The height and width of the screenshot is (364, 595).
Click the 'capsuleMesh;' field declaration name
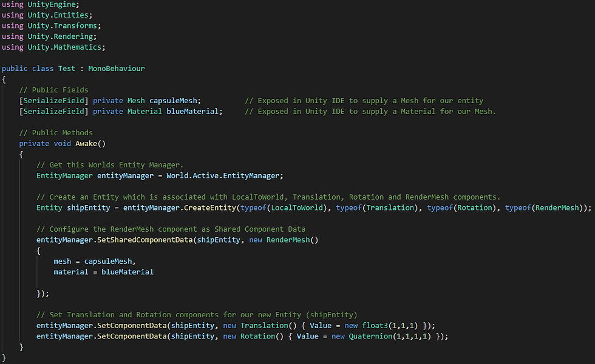click(175, 101)
